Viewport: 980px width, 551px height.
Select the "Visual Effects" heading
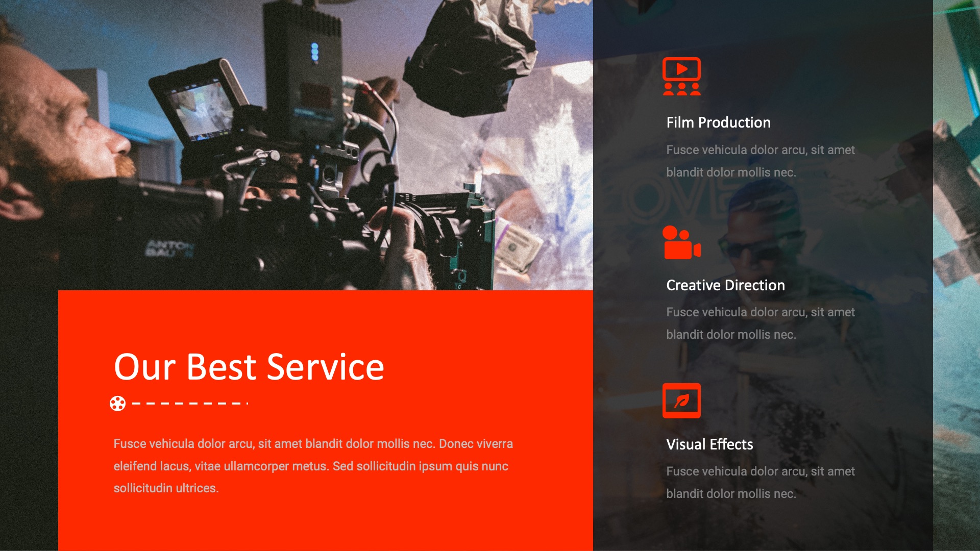[709, 444]
